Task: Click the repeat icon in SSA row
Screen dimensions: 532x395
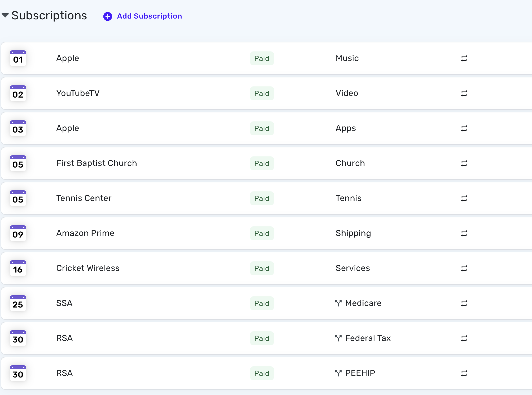Action: [x=464, y=303]
